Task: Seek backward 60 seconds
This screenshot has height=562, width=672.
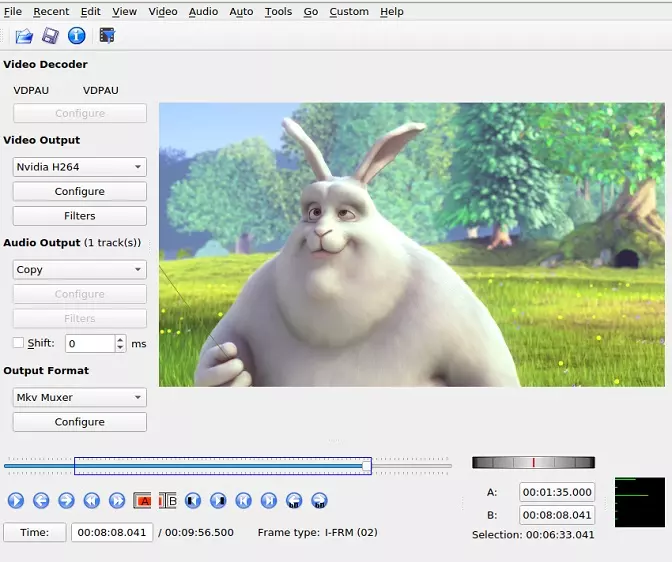Action: [294, 501]
